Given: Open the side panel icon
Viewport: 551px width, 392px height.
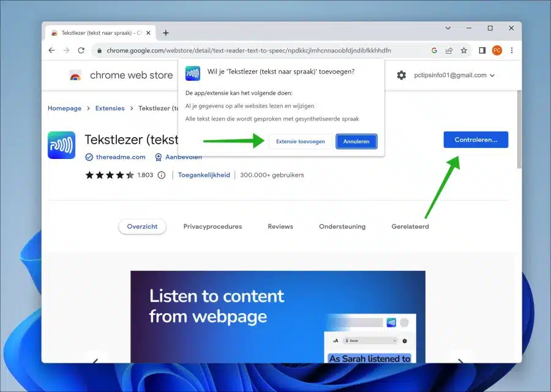Looking at the screenshot, I should coord(482,51).
